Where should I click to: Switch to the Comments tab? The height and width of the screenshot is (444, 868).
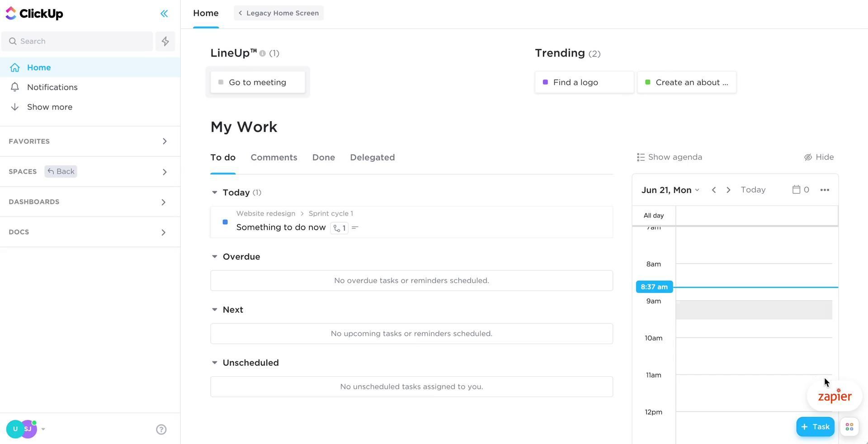(x=274, y=157)
